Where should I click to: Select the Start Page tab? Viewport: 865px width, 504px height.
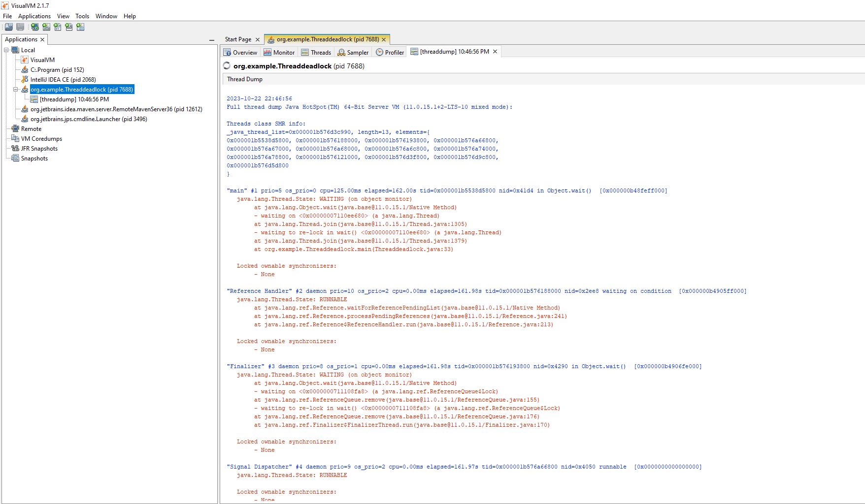238,39
